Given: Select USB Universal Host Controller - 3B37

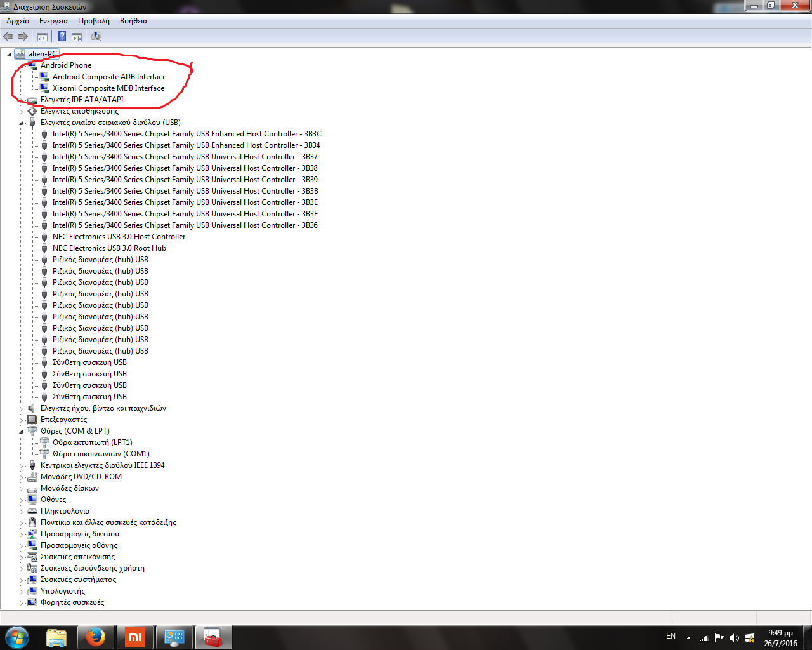Looking at the screenshot, I should pos(185,157).
